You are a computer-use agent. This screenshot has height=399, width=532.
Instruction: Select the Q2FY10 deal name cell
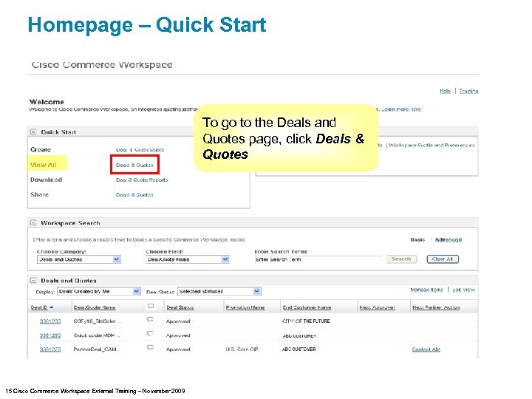98,321
